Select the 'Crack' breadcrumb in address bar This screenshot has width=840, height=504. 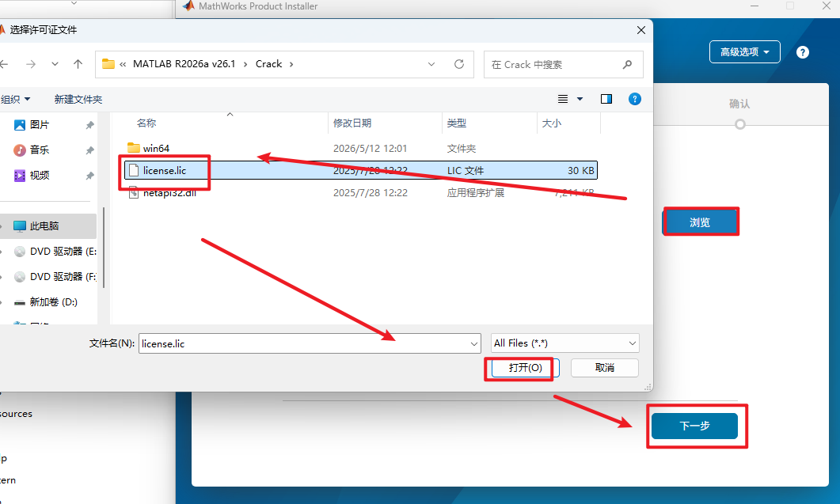click(x=268, y=64)
